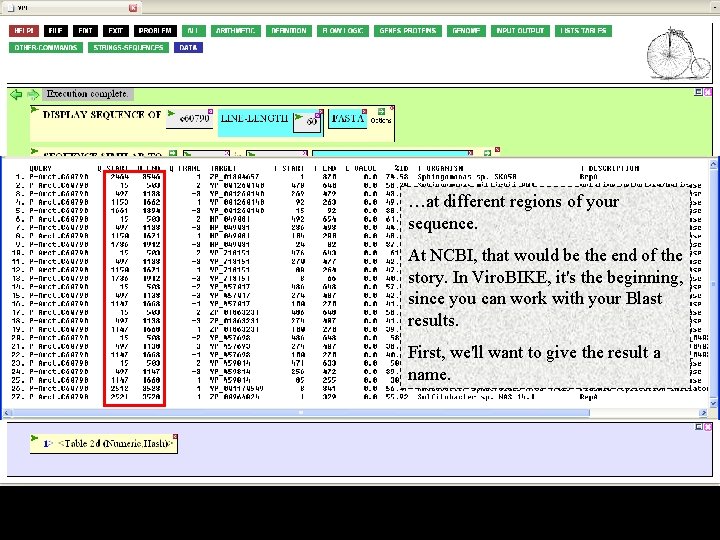Click the LINE-LENGTH value 60

coord(312,122)
